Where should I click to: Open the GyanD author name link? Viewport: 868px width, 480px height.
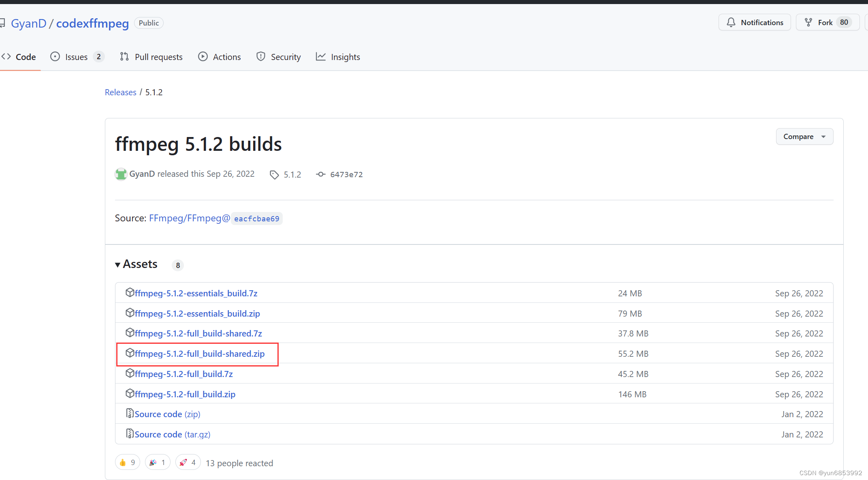coord(142,174)
